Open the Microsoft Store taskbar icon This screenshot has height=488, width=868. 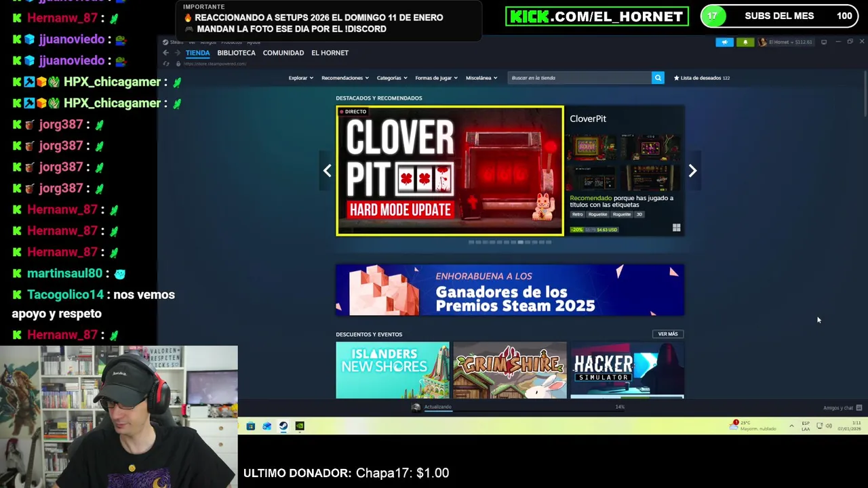[x=251, y=426]
